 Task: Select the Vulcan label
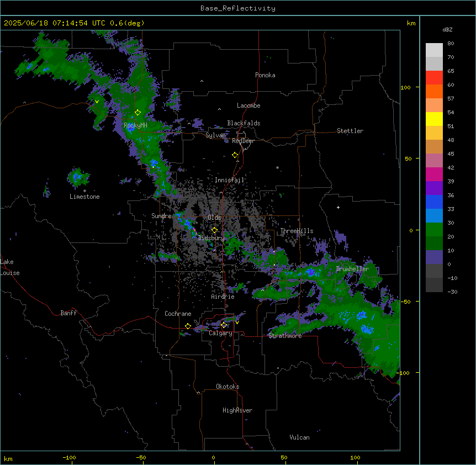(300, 437)
